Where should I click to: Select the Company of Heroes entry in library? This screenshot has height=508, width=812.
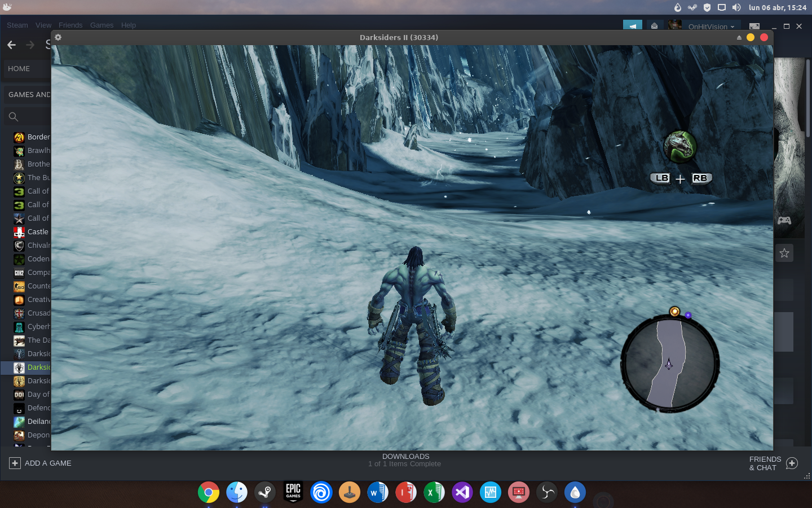point(32,273)
